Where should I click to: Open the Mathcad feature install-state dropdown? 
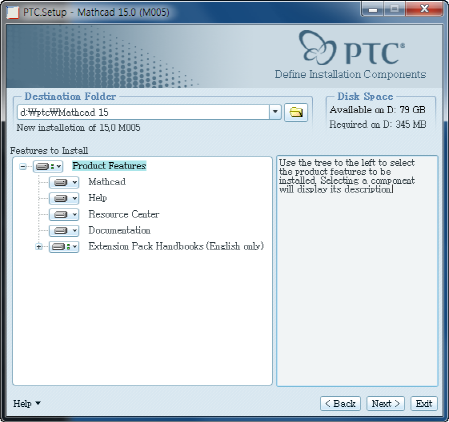pos(64,182)
